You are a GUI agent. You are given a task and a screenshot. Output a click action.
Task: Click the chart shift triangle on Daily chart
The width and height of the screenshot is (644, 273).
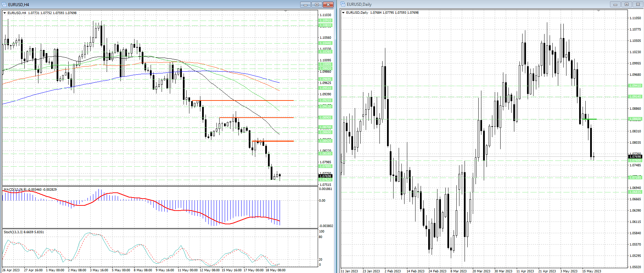598,11
